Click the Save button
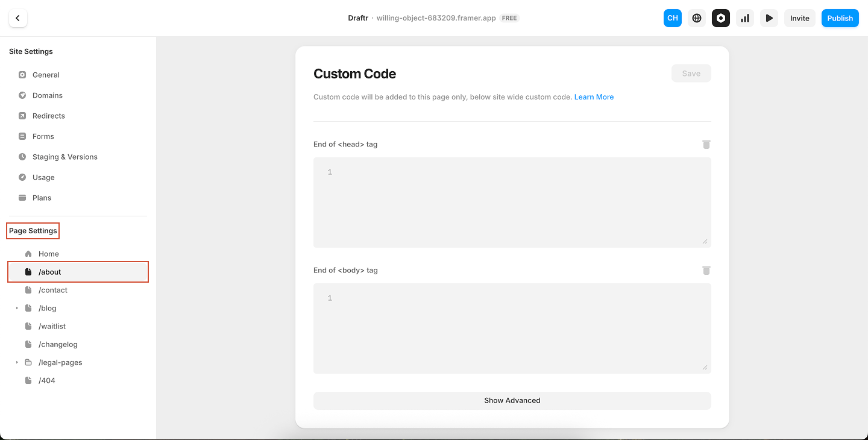868x440 pixels. pos(691,74)
